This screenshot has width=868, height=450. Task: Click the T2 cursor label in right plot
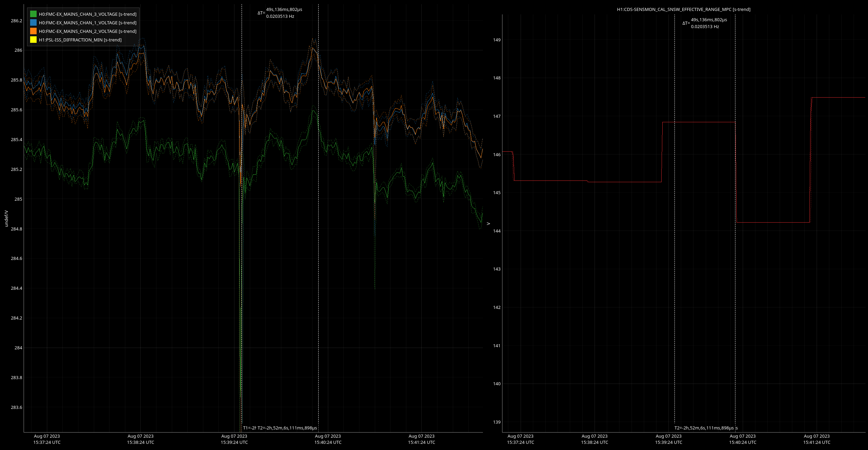(x=704, y=428)
